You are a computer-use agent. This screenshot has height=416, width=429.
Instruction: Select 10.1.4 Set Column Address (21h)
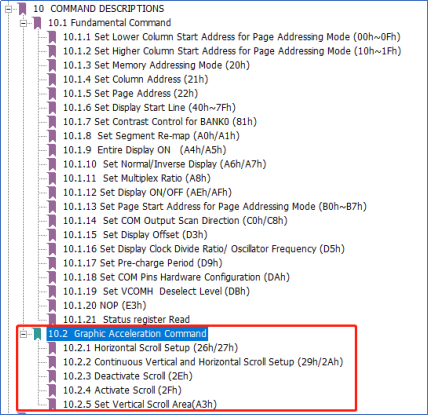pos(136,79)
